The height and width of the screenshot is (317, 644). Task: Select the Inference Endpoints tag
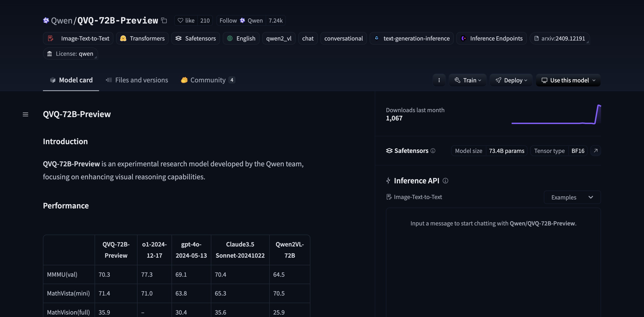[x=491, y=38]
